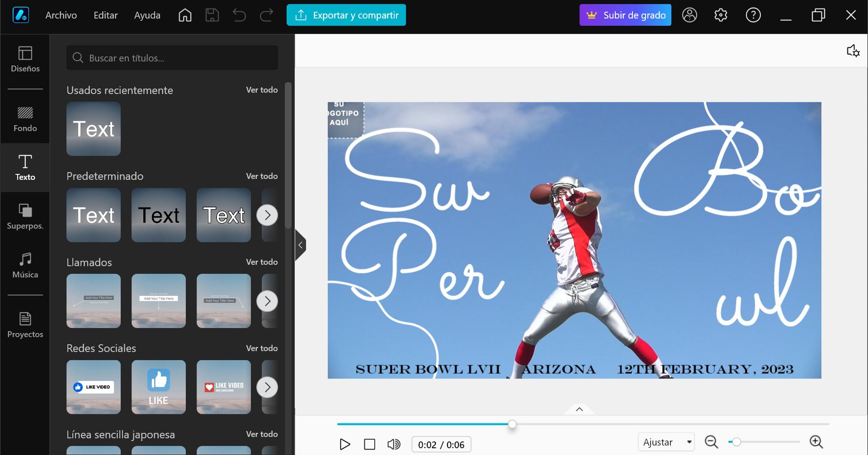Open audio settings icon in preview corner
This screenshot has width=868, height=455.
tap(853, 51)
